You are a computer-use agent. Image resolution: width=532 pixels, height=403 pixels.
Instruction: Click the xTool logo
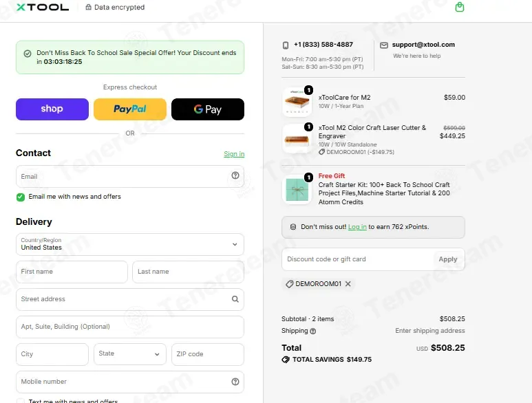pyautogui.click(x=43, y=7)
